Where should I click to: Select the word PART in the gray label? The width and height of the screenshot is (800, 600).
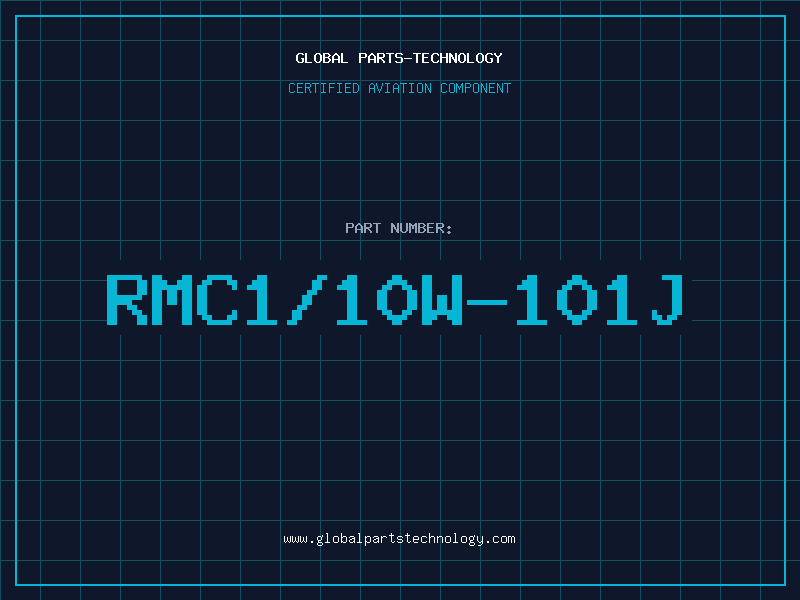[363, 228]
